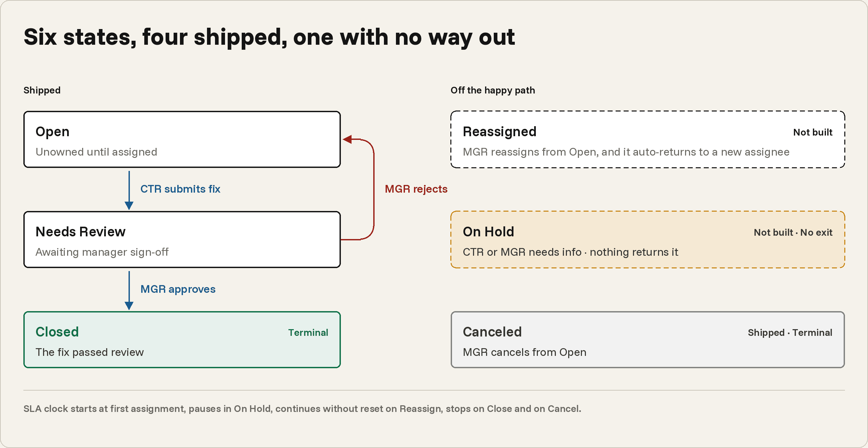Screen dimensions: 868x448
Task: Click the blue arrowhead below CTR submits fix
Action: pyautogui.click(x=129, y=206)
